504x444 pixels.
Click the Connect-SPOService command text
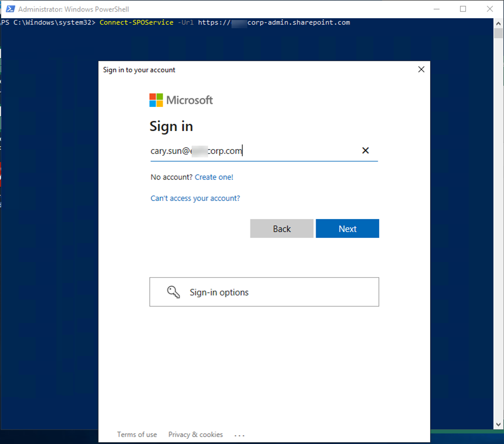(x=136, y=22)
